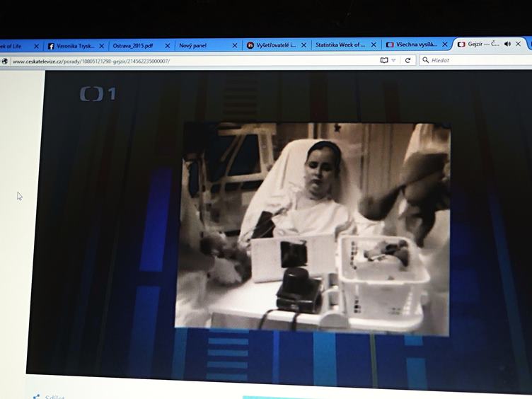Click the Sdílet share link

pos(54,397)
